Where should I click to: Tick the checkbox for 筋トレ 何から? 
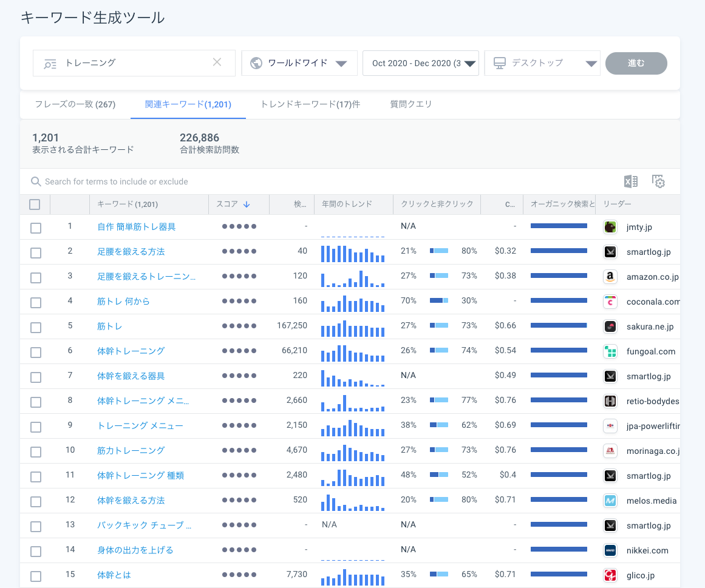(x=35, y=302)
